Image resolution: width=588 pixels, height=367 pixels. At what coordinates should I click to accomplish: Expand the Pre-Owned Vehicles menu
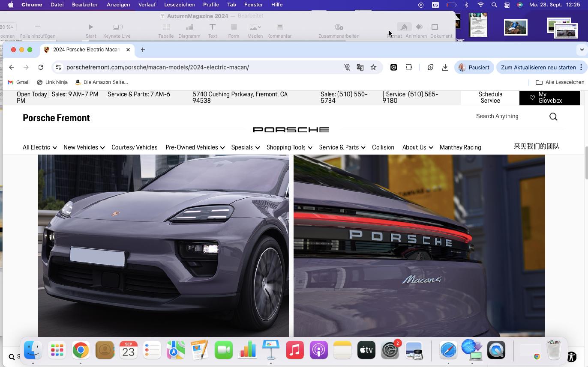coord(195,147)
